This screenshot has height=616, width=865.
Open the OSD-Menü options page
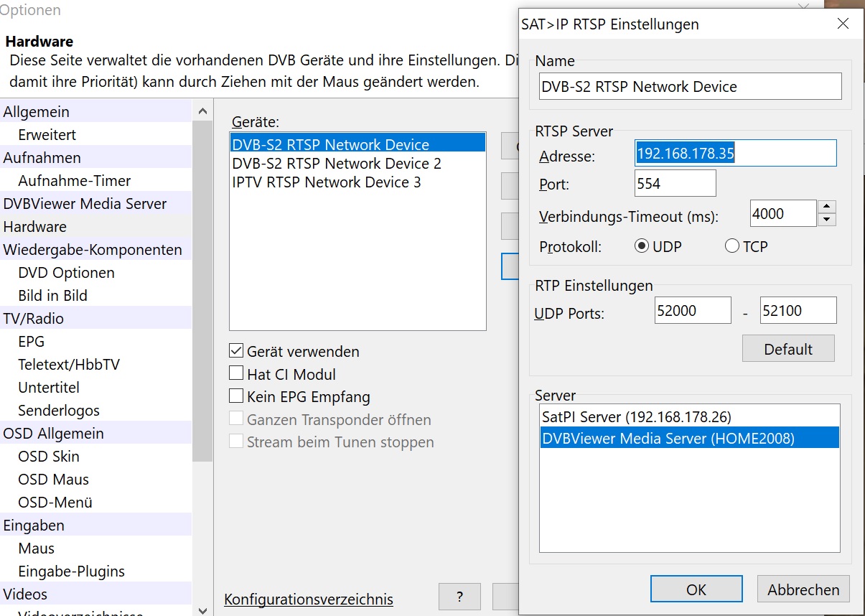click(x=96, y=502)
